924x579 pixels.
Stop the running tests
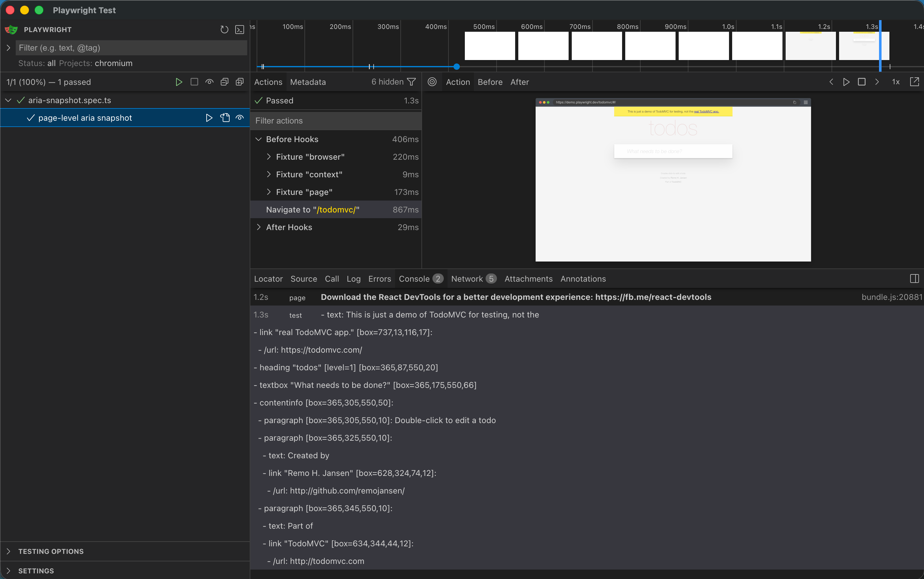coord(194,82)
